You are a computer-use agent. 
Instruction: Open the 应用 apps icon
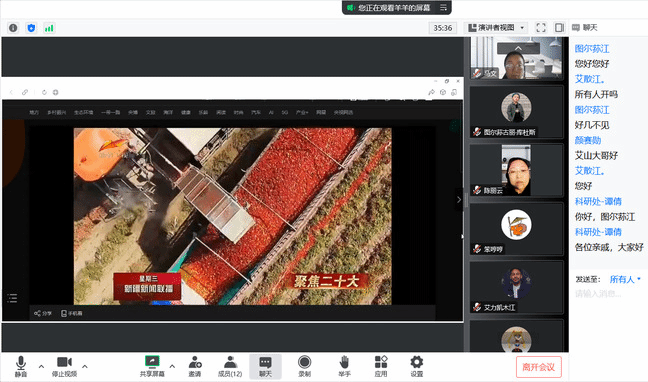point(381,366)
